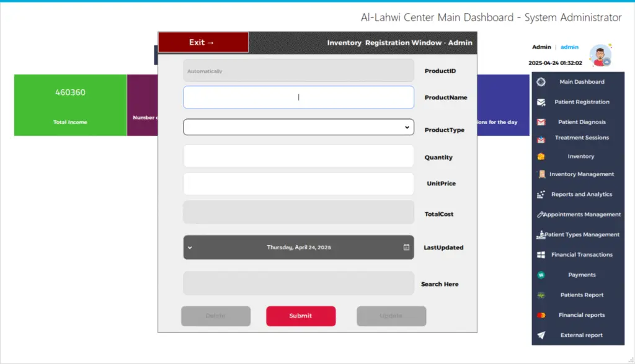Viewport: 635px width, 364px height.
Task: Click the External report paper-plane icon
Action: coord(541,335)
